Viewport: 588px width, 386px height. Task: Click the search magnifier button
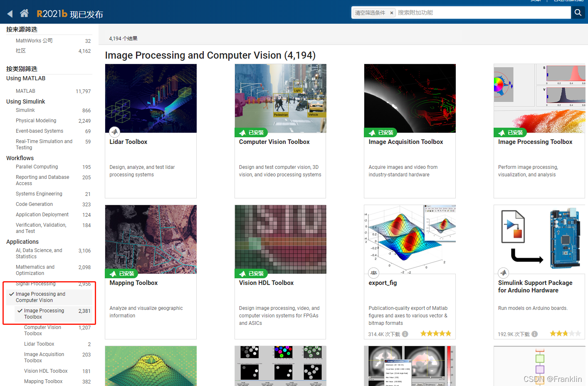click(x=578, y=12)
